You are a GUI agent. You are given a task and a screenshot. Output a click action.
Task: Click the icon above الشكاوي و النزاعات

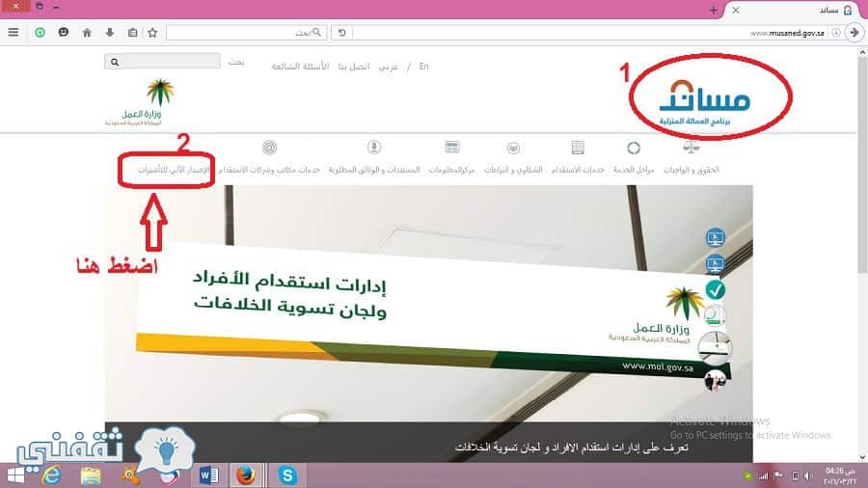tap(513, 148)
